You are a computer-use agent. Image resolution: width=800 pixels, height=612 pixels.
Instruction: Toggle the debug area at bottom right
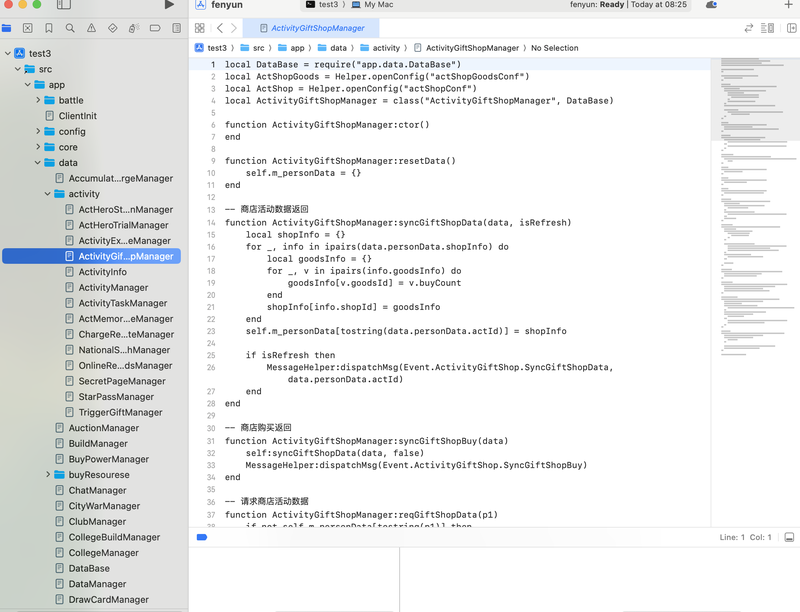[x=789, y=537]
